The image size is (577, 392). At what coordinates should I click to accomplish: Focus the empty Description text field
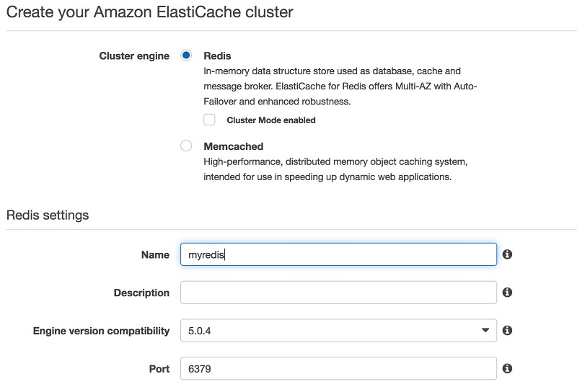338,293
